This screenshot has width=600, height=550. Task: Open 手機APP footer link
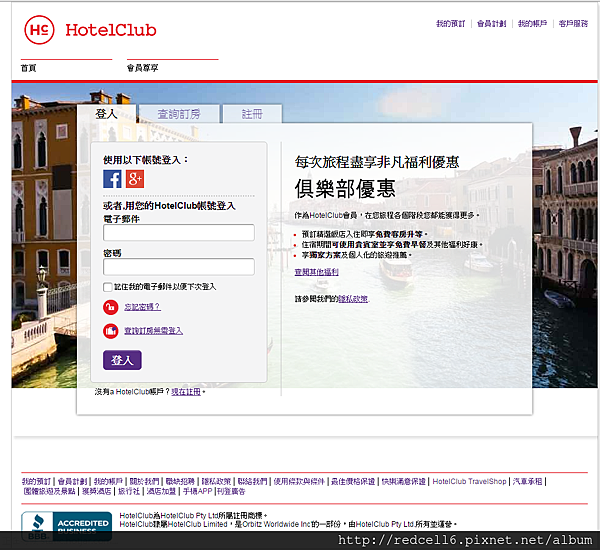pos(197,491)
